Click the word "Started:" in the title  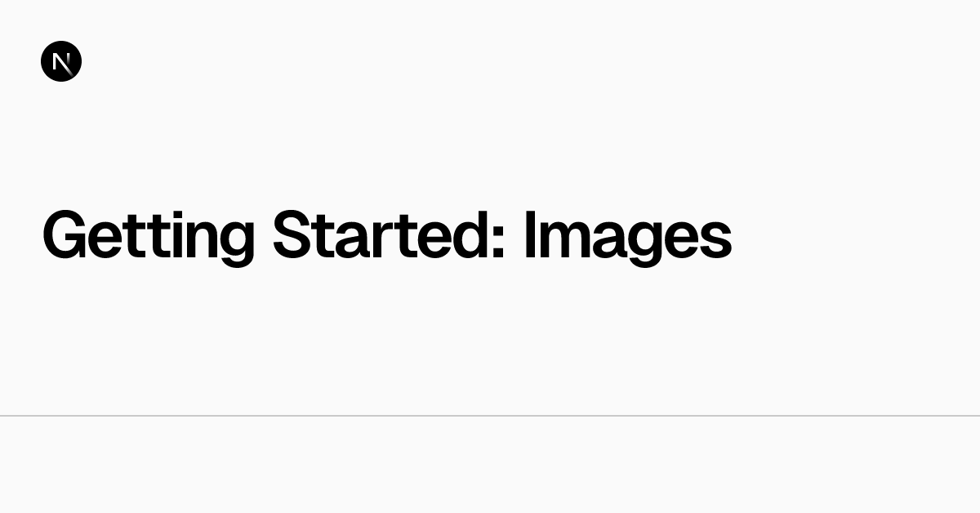pos(390,235)
